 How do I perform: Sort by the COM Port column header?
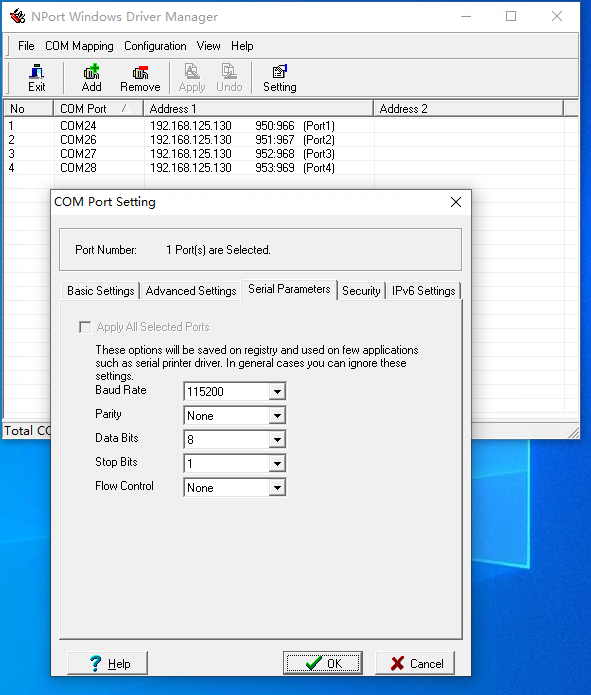coord(98,109)
